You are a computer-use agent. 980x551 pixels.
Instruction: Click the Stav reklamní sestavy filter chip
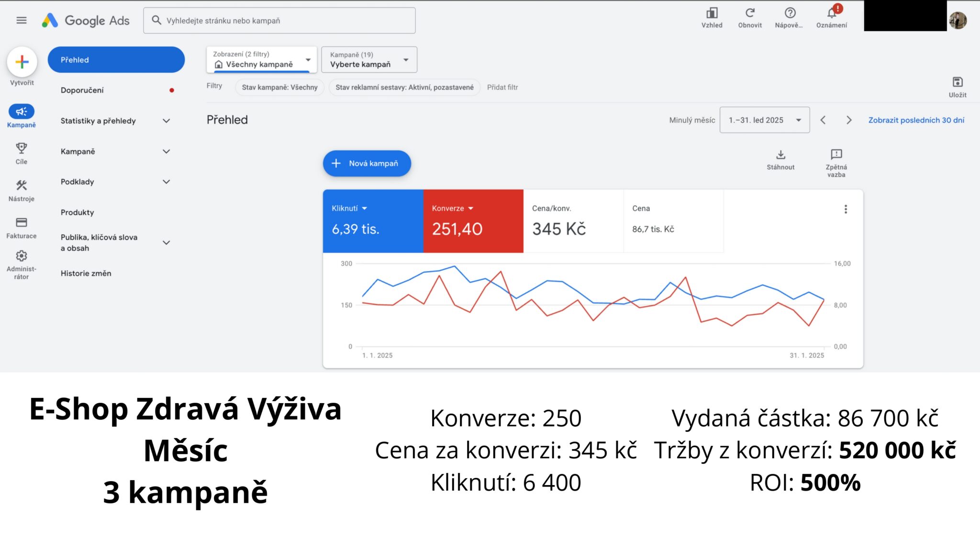pos(404,87)
